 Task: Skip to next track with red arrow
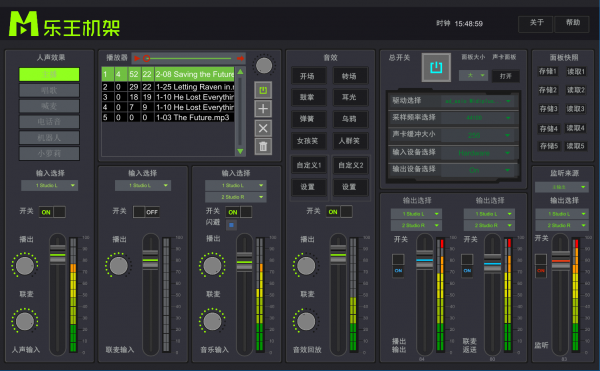click(x=240, y=59)
